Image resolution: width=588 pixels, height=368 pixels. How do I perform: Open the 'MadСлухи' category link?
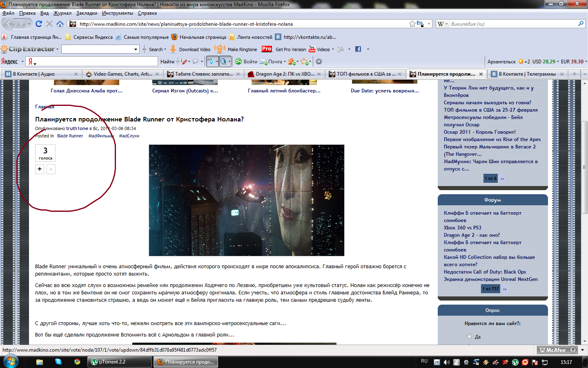pos(129,136)
